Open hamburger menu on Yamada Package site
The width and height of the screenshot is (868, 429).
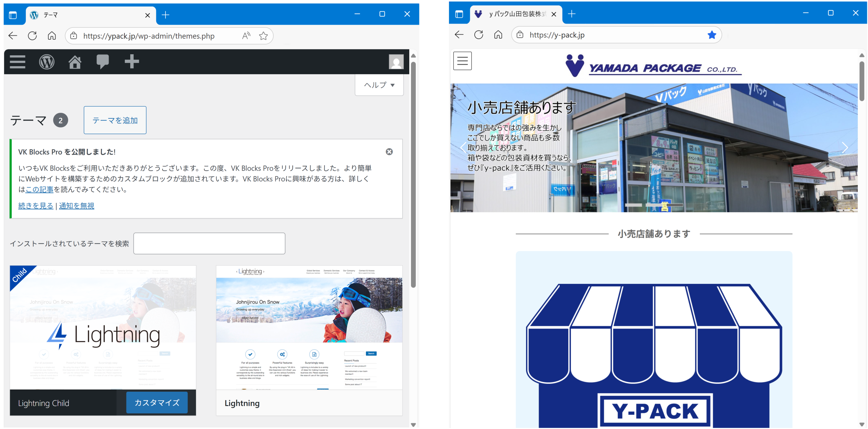pyautogui.click(x=462, y=61)
